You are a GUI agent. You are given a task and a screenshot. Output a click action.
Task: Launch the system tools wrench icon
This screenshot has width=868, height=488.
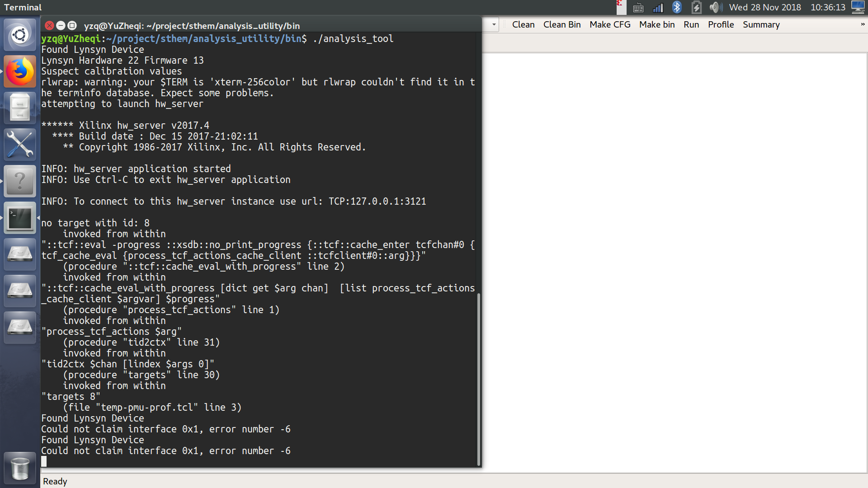tap(20, 145)
